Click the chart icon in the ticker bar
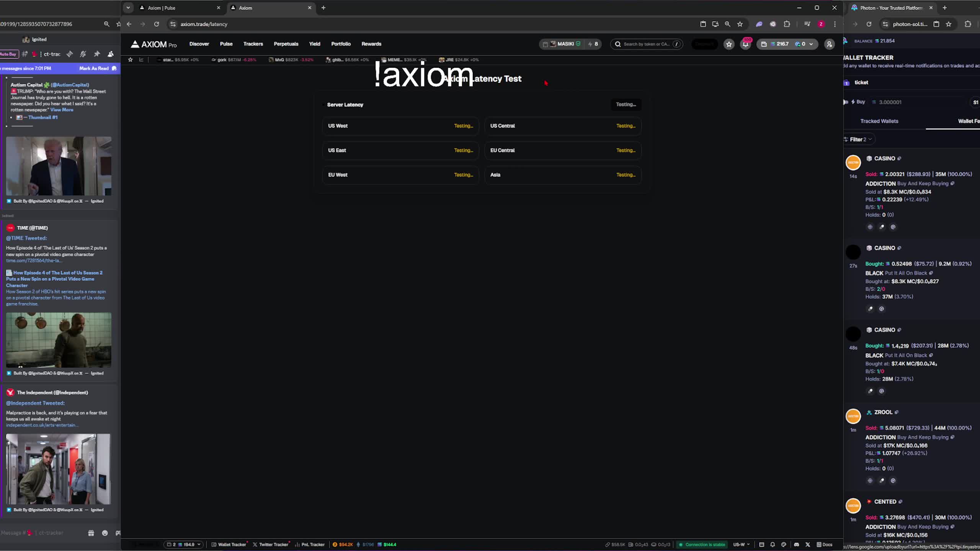This screenshot has height=551, width=980. 141,60
